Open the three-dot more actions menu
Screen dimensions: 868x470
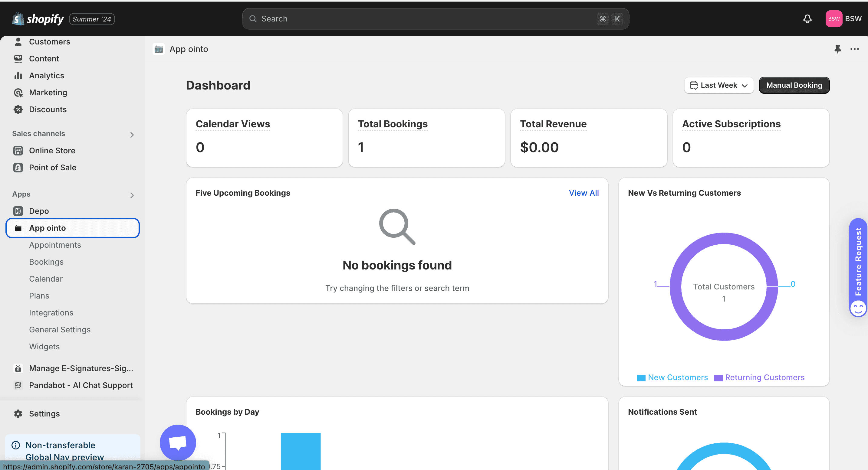click(x=854, y=49)
